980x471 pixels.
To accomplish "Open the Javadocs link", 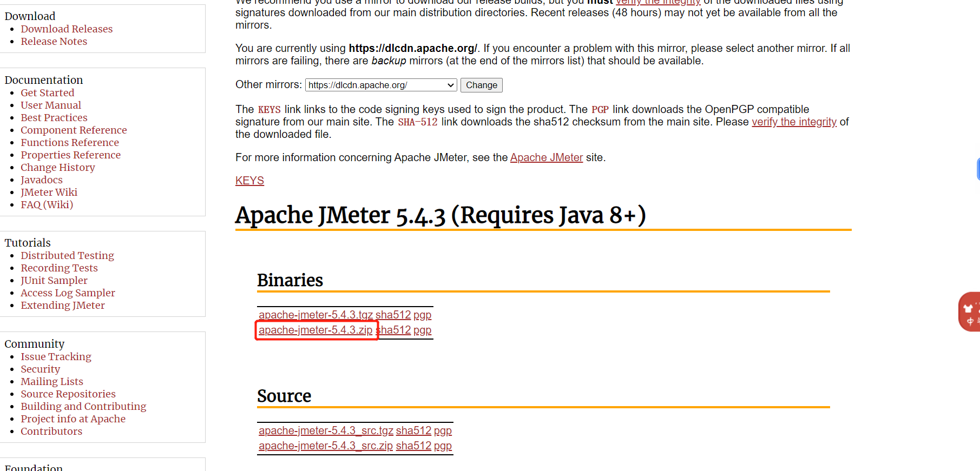I will 42,180.
